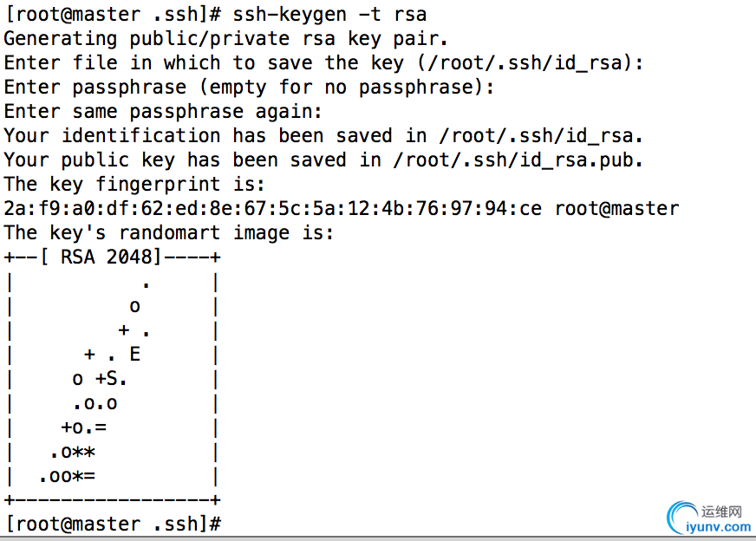
Task: Click the +S. characters in the randomart
Action: (112, 379)
